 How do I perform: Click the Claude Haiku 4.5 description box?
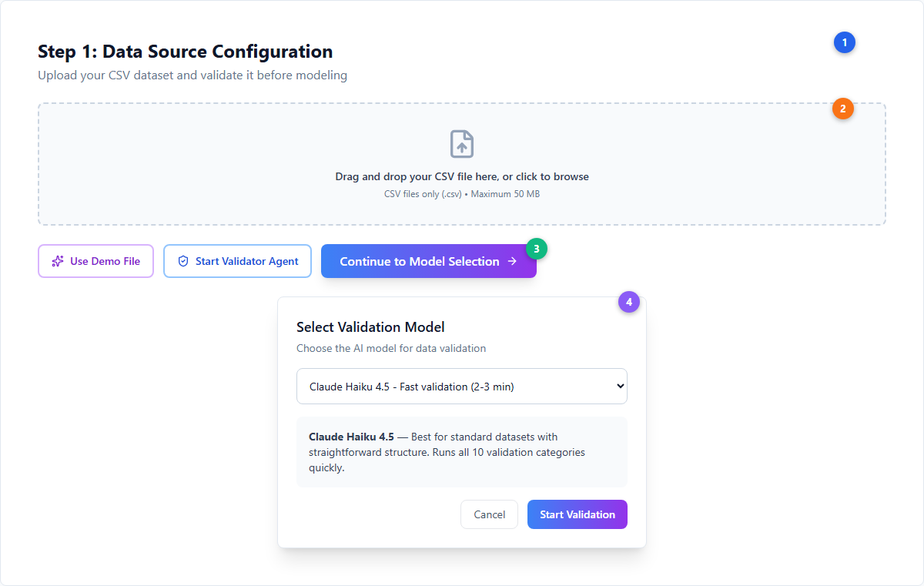[x=462, y=452]
